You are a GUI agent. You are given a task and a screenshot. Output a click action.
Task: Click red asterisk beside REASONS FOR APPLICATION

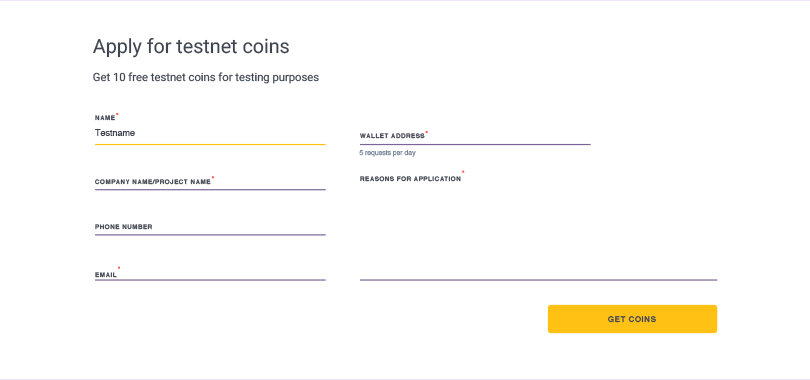pos(463,171)
